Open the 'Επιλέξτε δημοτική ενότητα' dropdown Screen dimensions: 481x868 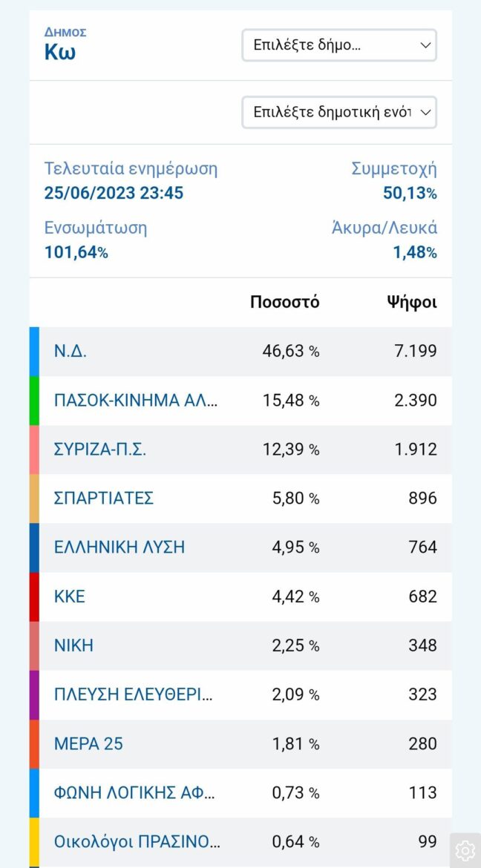(x=339, y=112)
